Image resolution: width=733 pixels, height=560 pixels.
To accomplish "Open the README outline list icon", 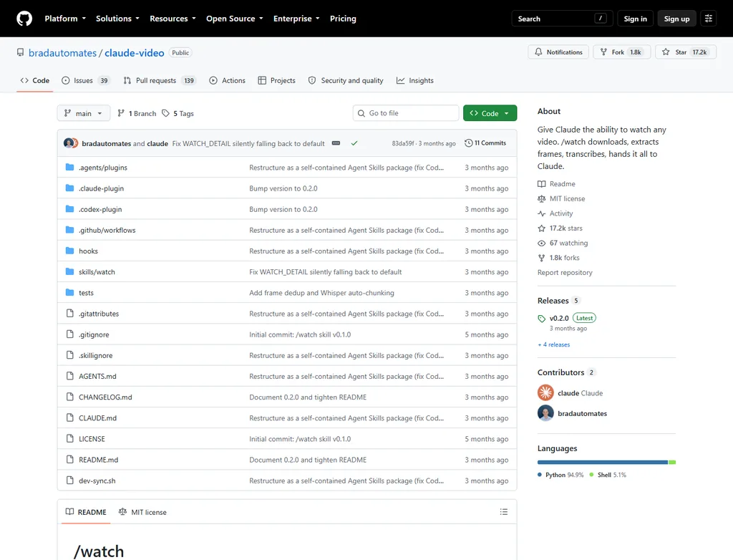I will [x=503, y=512].
